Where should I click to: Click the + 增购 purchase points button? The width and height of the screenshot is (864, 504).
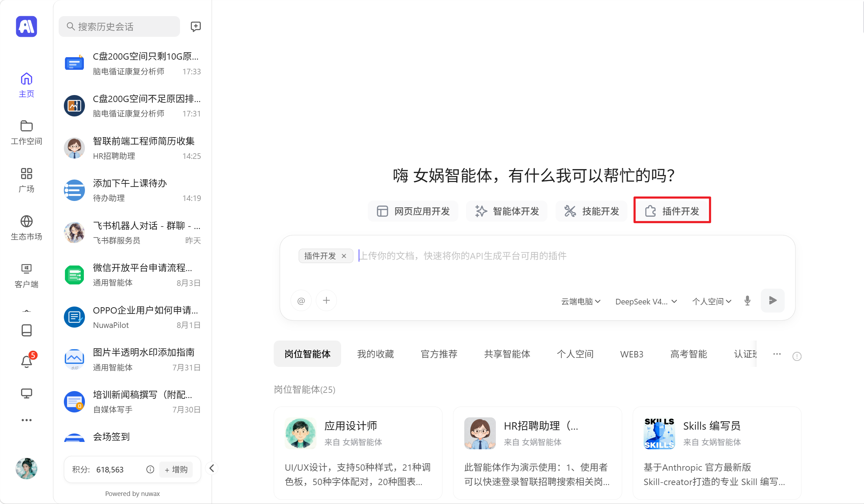176,470
